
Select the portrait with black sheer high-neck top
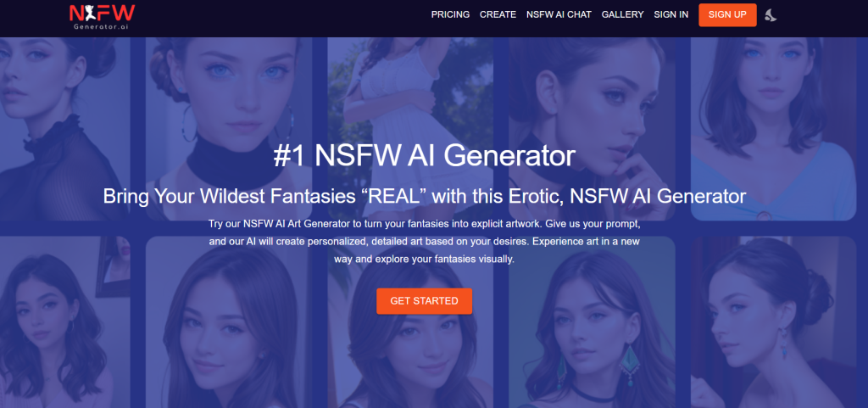coord(64,129)
